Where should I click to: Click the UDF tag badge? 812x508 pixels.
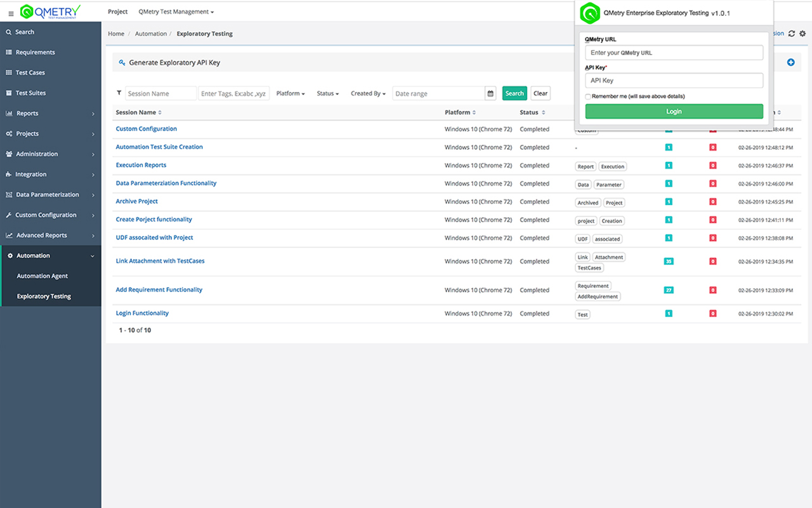583,239
